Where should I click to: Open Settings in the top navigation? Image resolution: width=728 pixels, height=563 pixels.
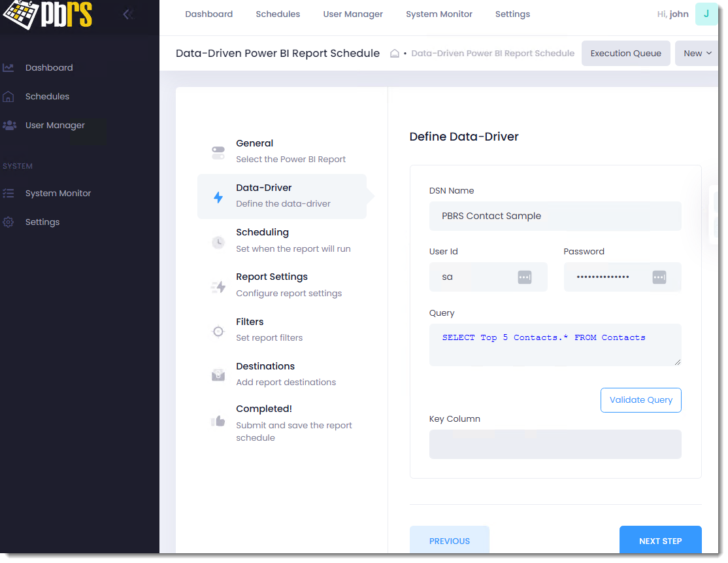click(x=512, y=14)
